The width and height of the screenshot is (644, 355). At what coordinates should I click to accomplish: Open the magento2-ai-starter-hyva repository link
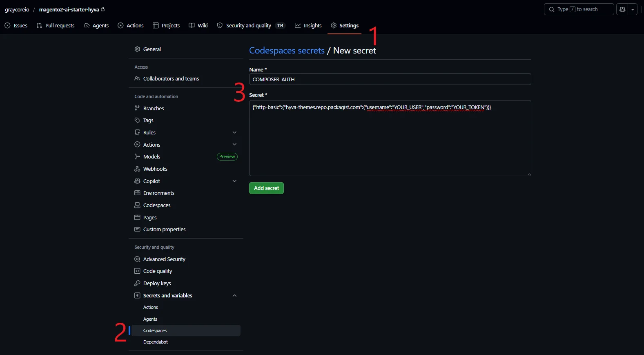click(x=69, y=9)
